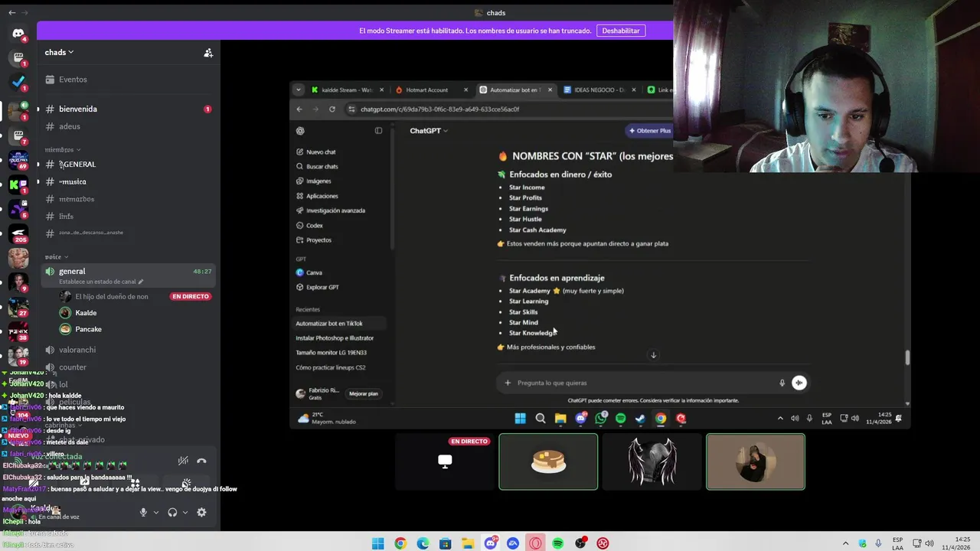Viewport: 980px width, 551px height.
Task: Open Windows Start menu on bottom taskbar
Action: (x=377, y=543)
